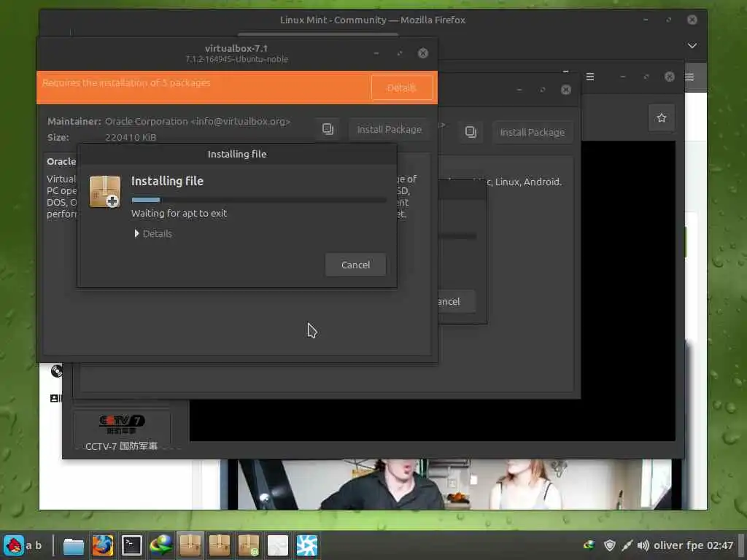Image resolution: width=747 pixels, height=560 pixels.
Task: Click the bookmark star icon in Firefox
Action: [x=661, y=117]
